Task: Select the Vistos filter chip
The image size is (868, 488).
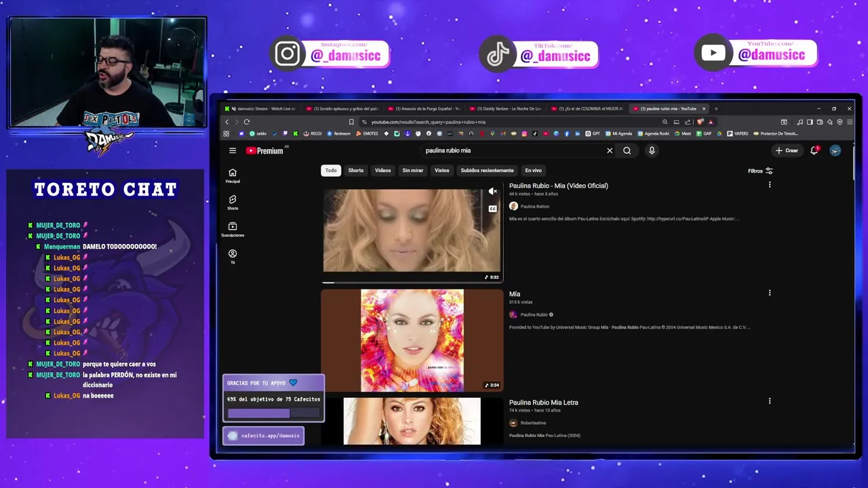Action: click(441, 170)
